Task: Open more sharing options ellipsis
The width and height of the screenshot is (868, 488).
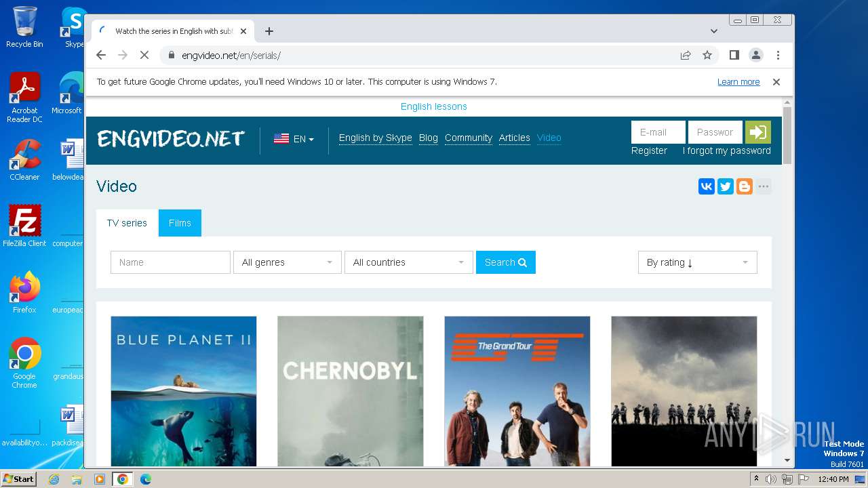Action: click(764, 186)
